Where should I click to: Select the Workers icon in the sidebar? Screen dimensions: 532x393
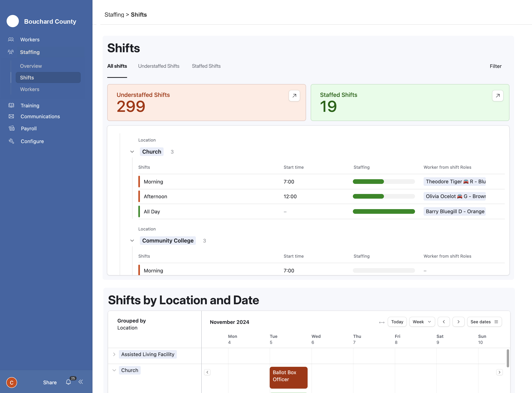click(x=11, y=39)
